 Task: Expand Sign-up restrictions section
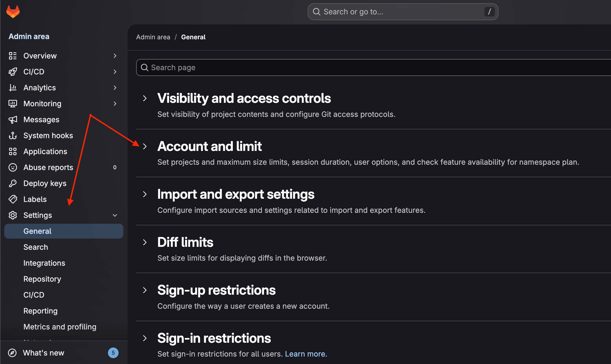point(145,290)
